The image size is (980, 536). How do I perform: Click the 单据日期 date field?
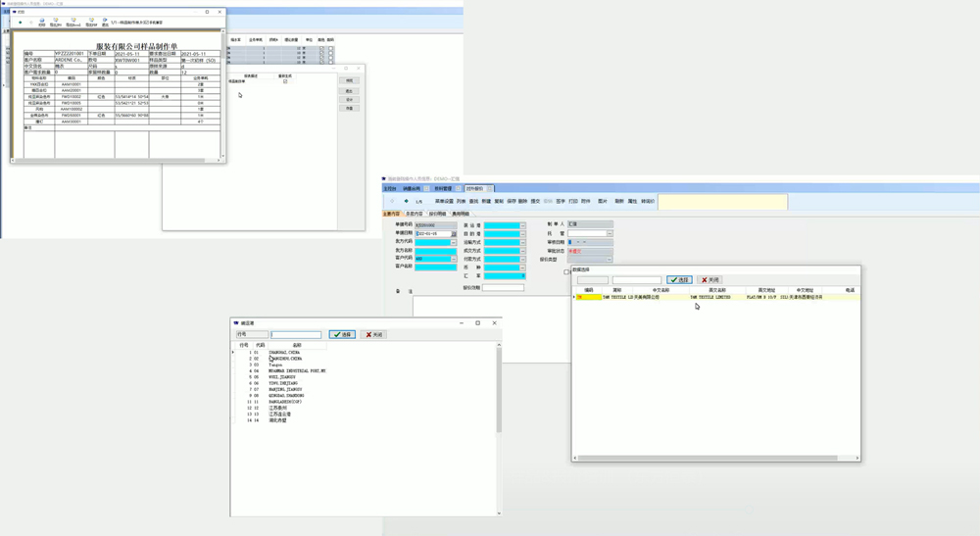(x=434, y=233)
